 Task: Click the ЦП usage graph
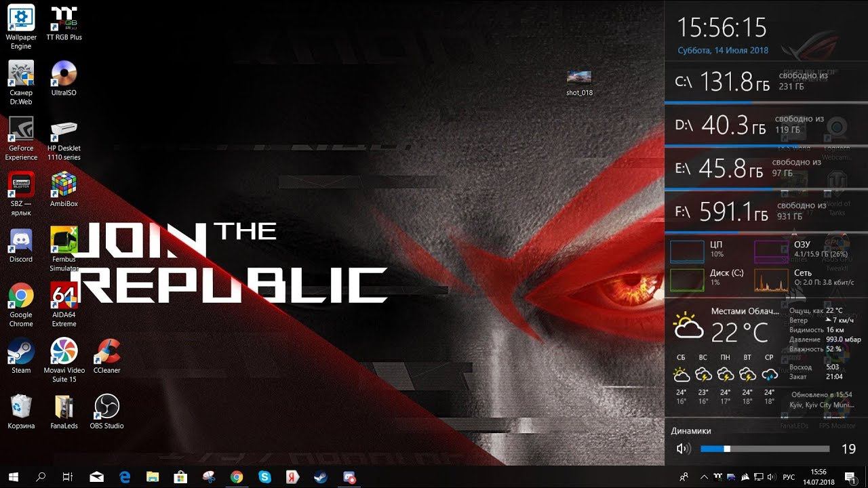click(687, 251)
